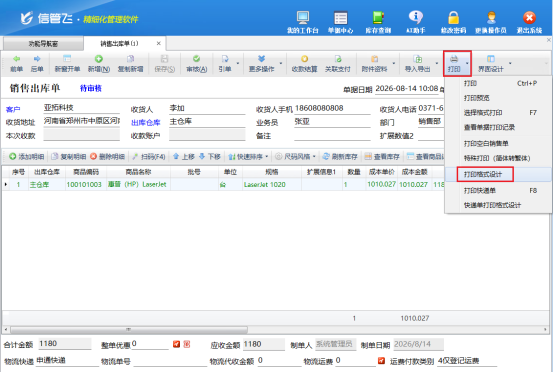
Task: Open 查看单据打印记录 menu item
Action: tap(498, 127)
